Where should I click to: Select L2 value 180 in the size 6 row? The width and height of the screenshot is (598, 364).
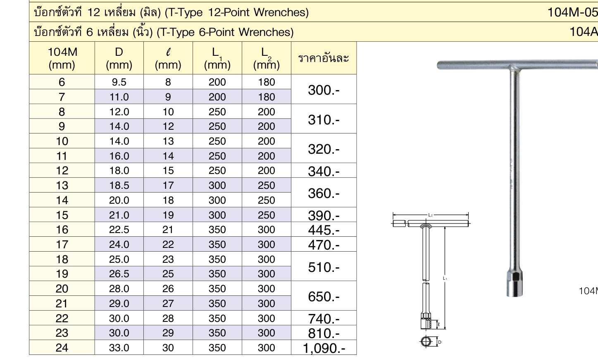[x=267, y=82]
